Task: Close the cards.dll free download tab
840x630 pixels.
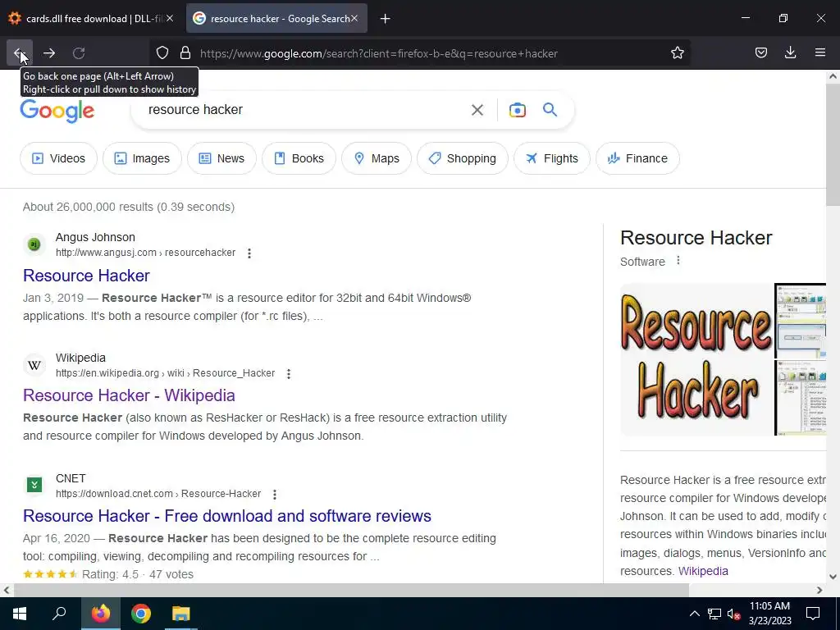Action: pos(169,19)
